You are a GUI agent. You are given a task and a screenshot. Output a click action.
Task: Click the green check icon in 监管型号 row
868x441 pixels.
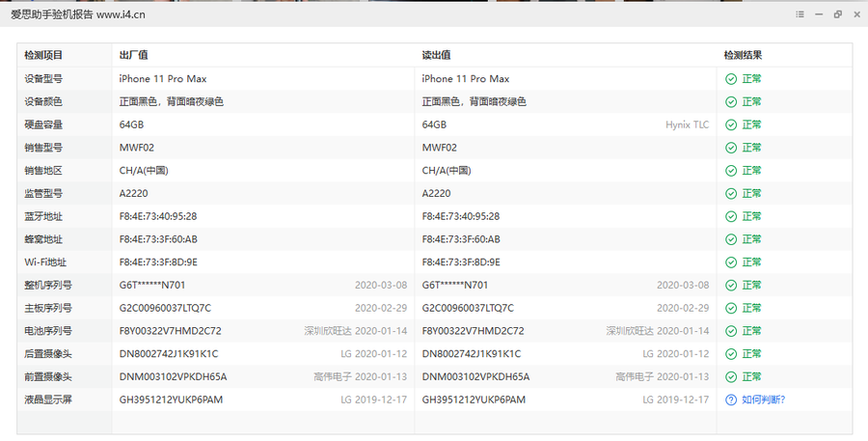(731, 193)
